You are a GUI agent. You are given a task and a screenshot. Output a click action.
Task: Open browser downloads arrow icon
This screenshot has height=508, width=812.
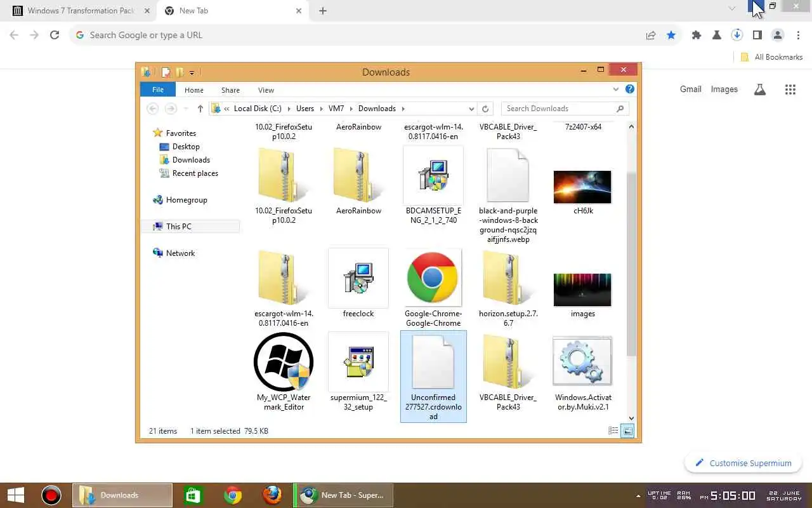[737, 36]
